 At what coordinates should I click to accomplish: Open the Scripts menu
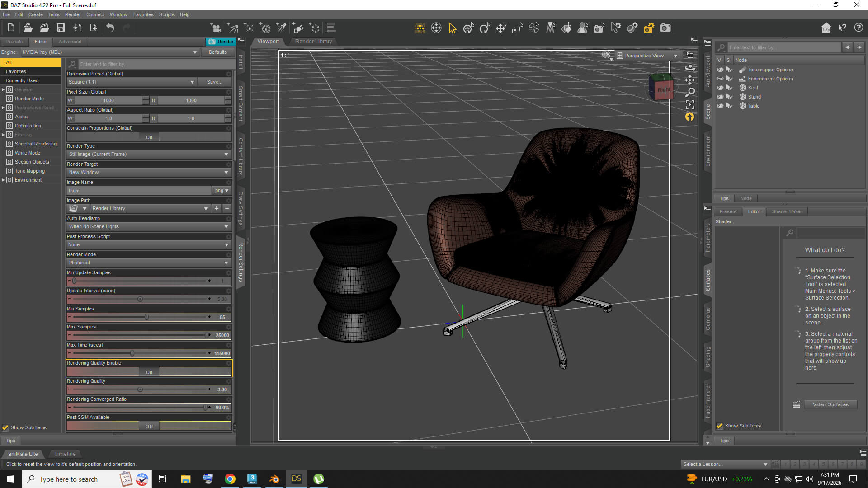click(x=166, y=14)
